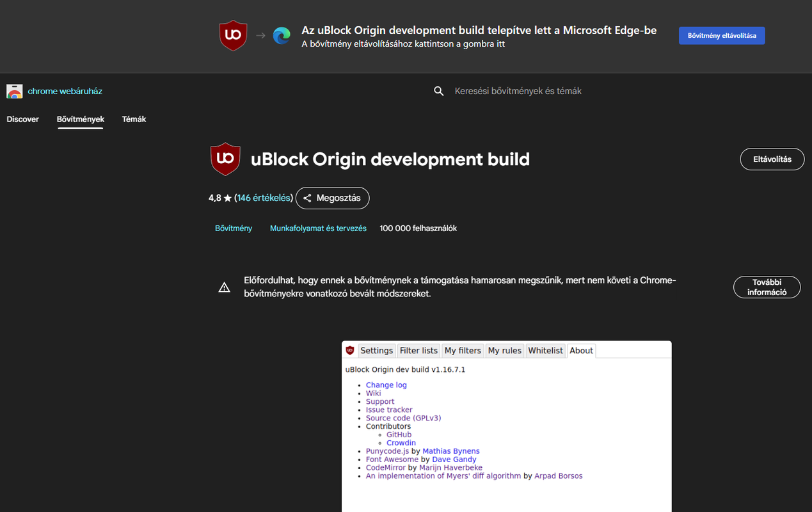Click the Contributors list item text
Viewport: 812px width, 512px height.
coord(388,427)
